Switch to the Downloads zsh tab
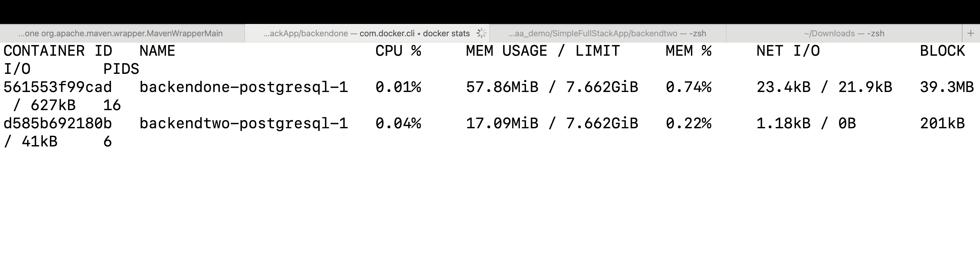980x276 pixels. coord(844,33)
